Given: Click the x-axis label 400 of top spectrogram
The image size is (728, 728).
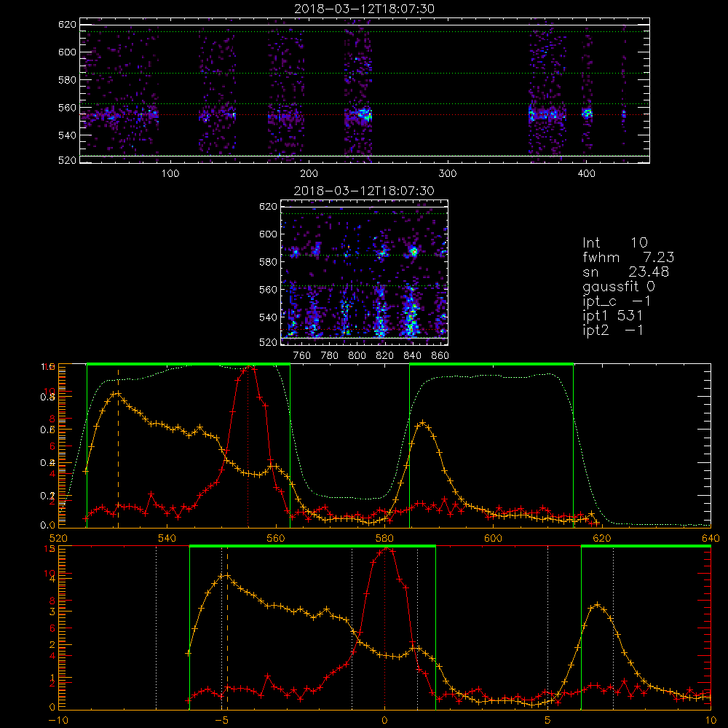Looking at the screenshot, I should [x=586, y=174].
